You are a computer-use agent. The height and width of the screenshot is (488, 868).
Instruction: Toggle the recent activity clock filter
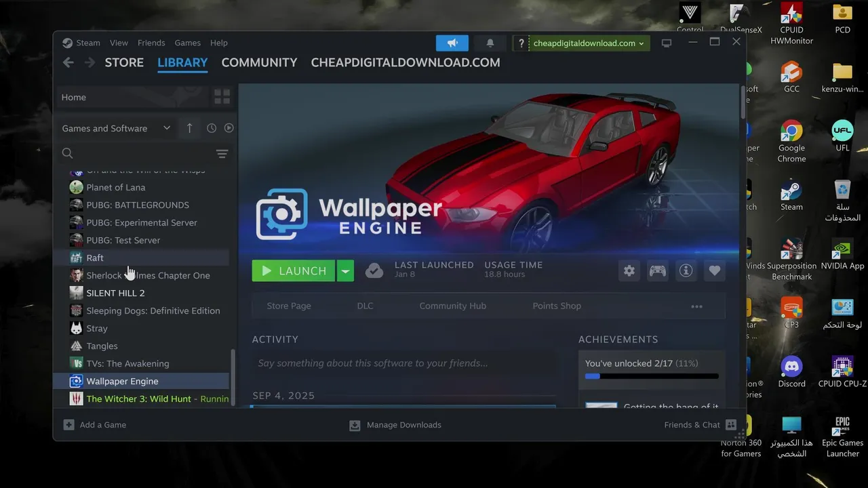[x=212, y=128]
